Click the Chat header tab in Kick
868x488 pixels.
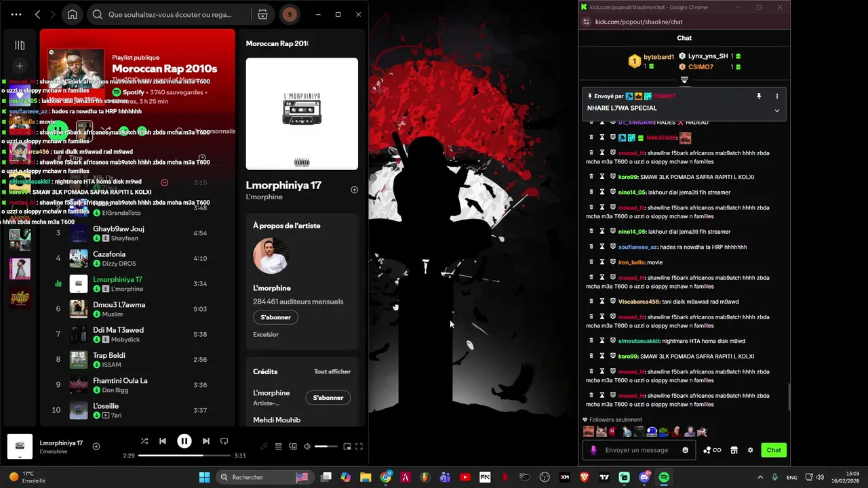click(x=684, y=38)
